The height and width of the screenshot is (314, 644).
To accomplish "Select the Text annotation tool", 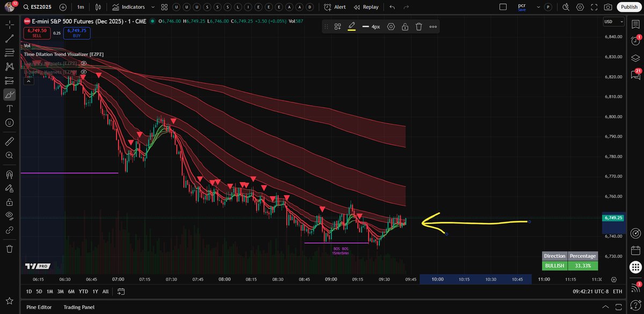I will tap(10, 108).
